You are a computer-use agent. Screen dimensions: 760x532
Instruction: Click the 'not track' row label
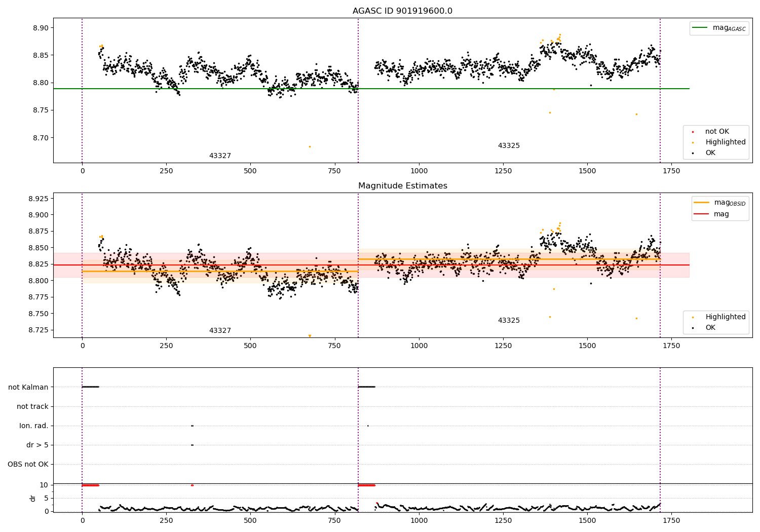(32, 407)
